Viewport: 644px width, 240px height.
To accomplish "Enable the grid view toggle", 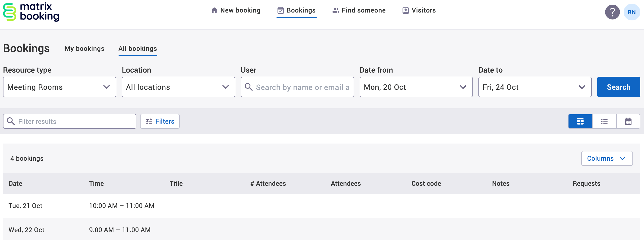I will (580, 121).
